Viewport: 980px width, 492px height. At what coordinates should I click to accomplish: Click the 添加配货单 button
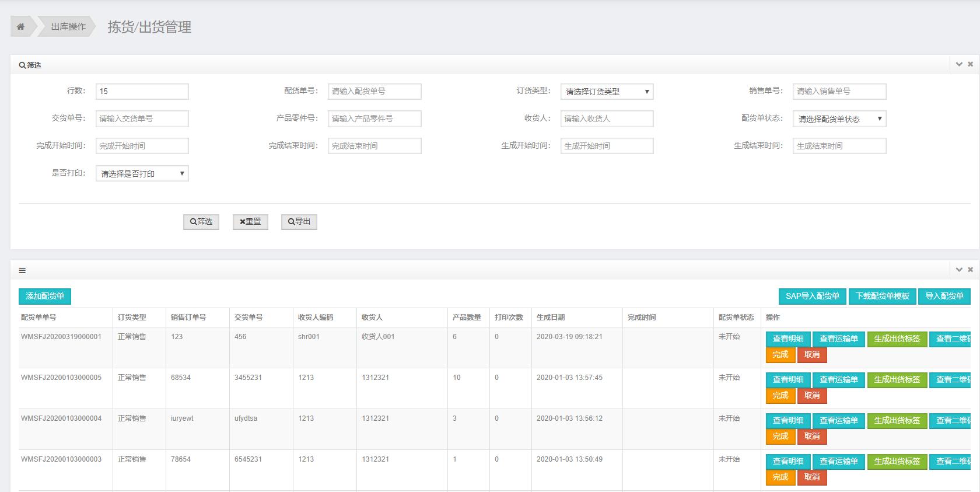45,296
